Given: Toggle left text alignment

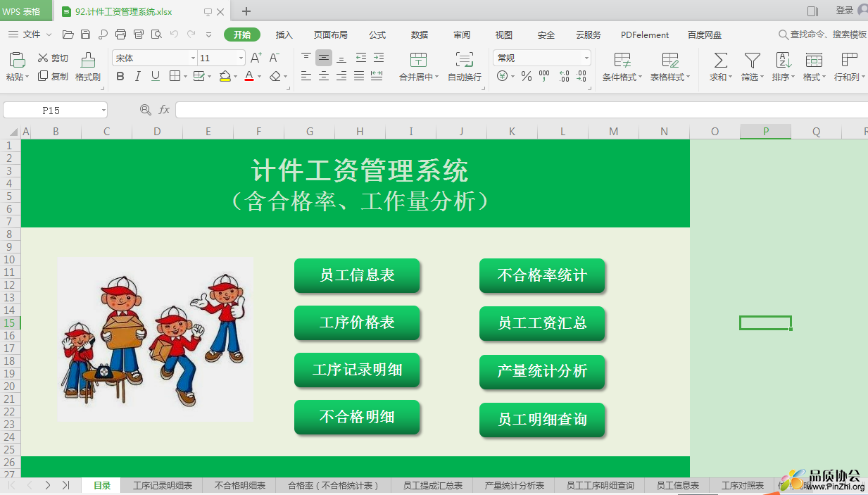Looking at the screenshot, I should coord(306,76).
